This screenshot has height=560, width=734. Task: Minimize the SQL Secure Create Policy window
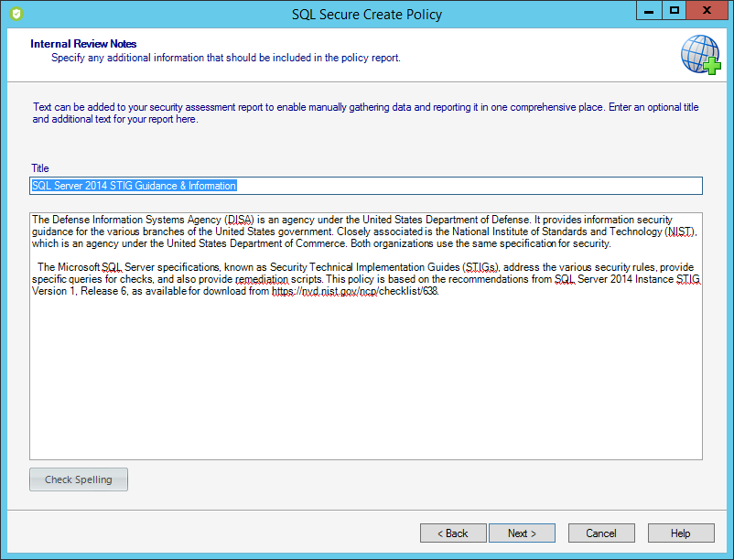[x=649, y=10]
